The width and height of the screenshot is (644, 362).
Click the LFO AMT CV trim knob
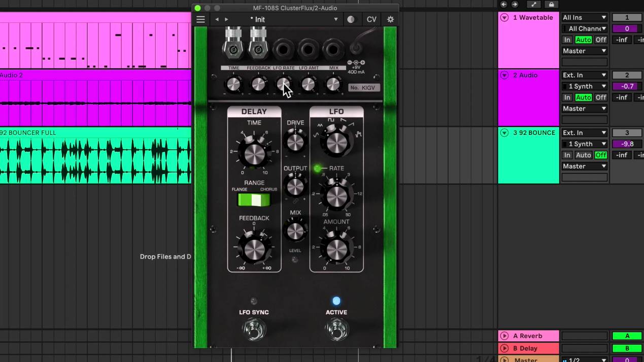coord(309,84)
